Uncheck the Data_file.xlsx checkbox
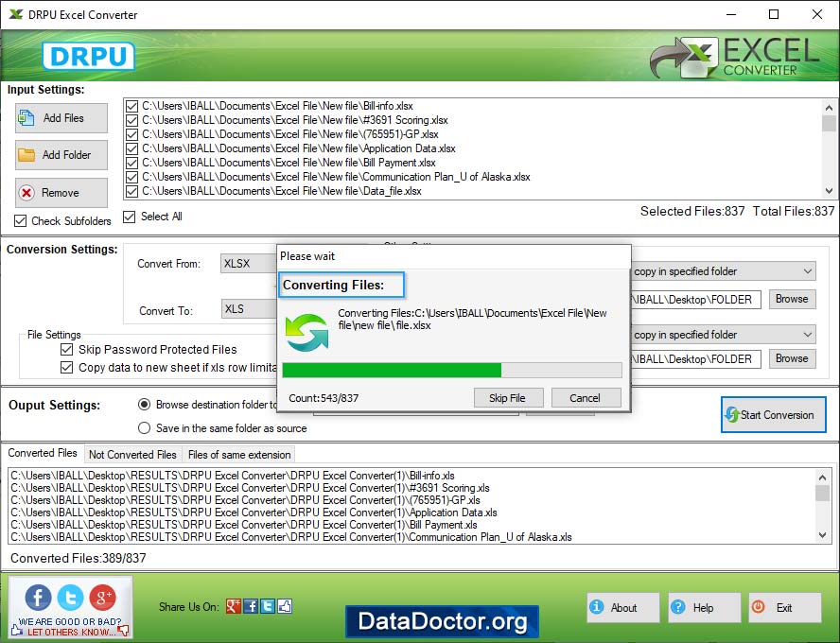Screen dimensions: 840x643 (131, 191)
